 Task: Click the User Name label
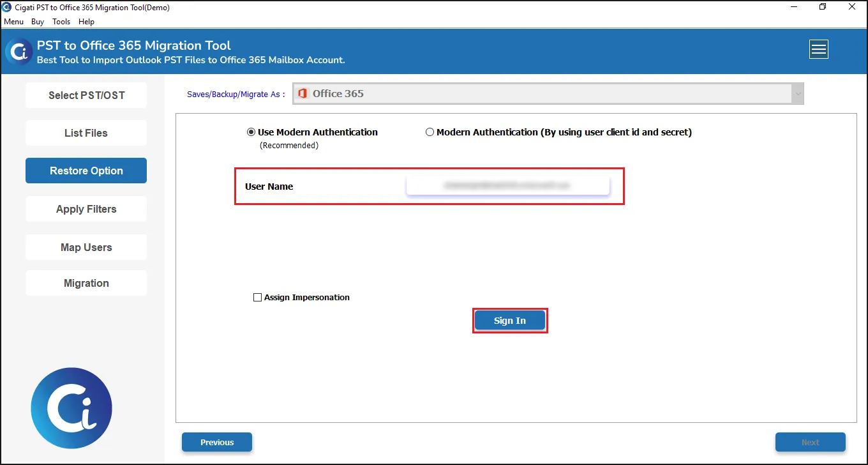[x=269, y=187]
